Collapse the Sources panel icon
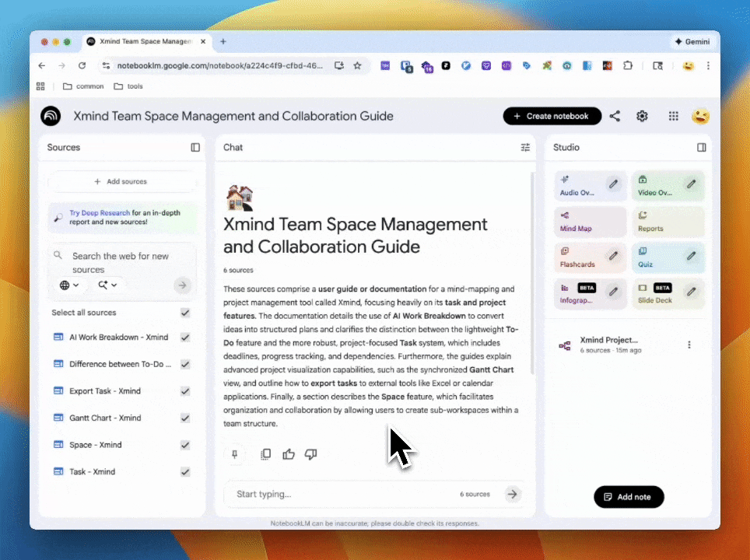750x560 pixels. [x=195, y=147]
